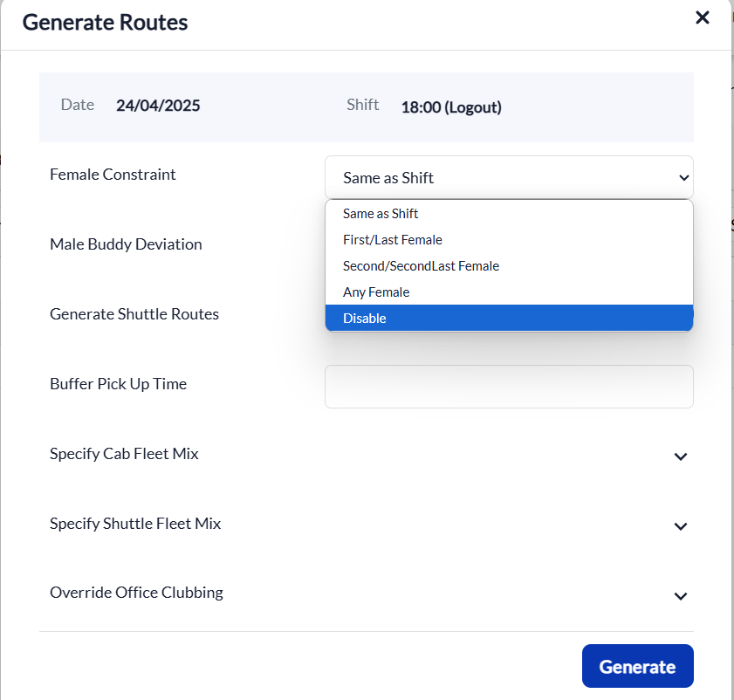Viewport: 734px width, 700px height.
Task: Click the "Specify Cab Fleet Mix" label text
Action: 124,454
